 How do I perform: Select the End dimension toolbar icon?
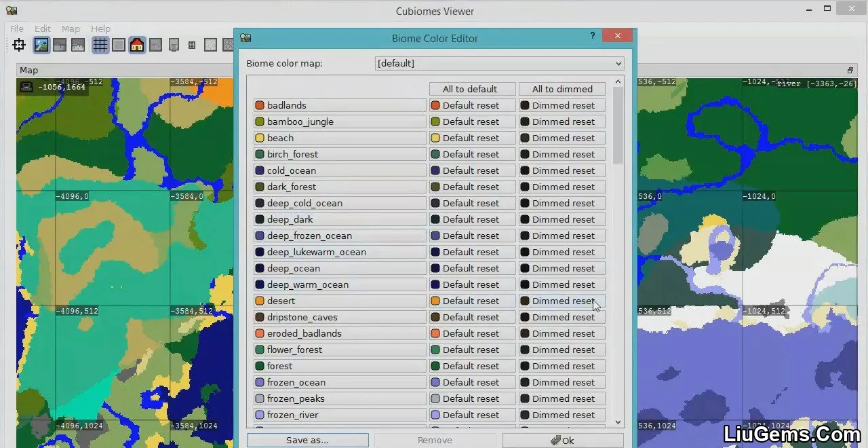coord(78,45)
